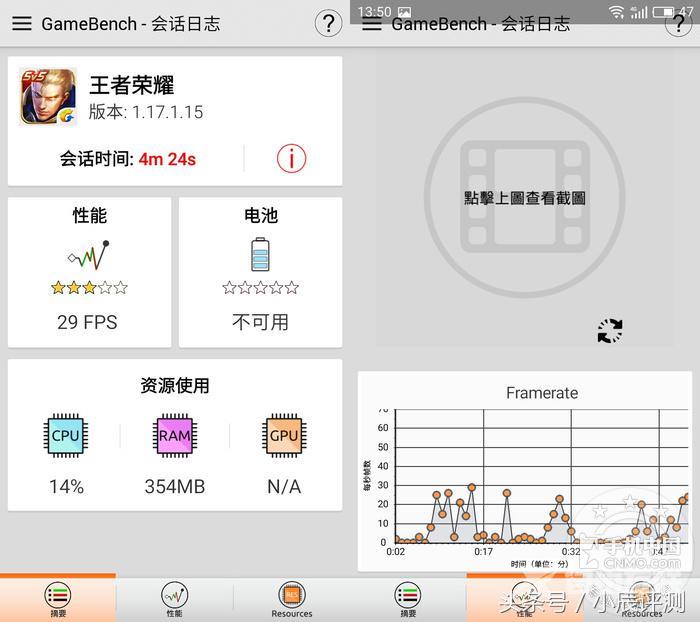Select the GPU usage chip icon
This screenshot has width=700, height=622.
(x=284, y=436)
